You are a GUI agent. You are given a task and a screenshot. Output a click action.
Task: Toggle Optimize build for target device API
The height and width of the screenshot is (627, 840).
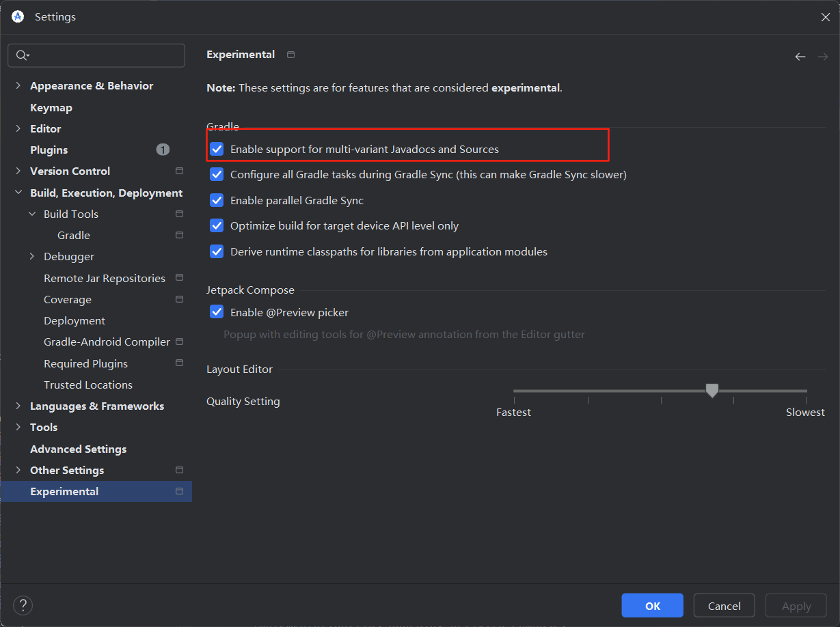click(217, 225)
